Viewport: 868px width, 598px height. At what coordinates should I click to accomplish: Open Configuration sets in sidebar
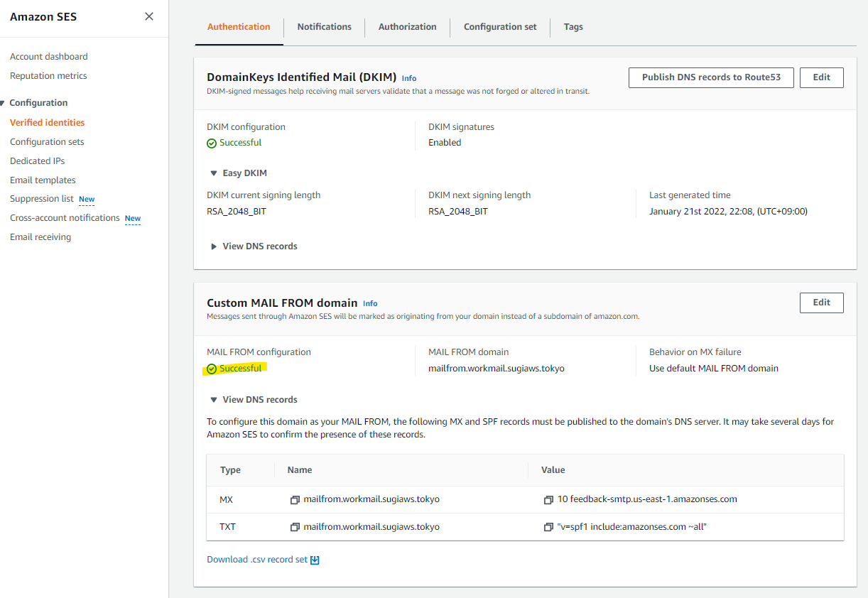pos(47,142)
